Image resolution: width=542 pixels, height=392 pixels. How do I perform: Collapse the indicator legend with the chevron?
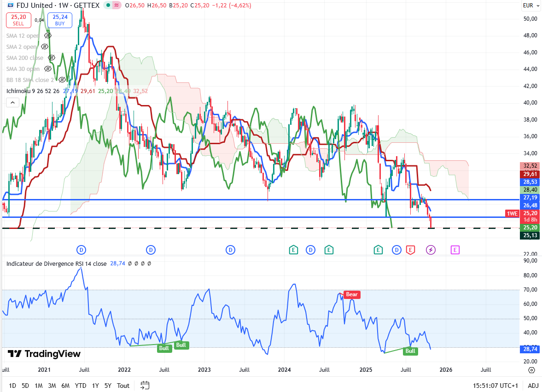click(12, 102)
